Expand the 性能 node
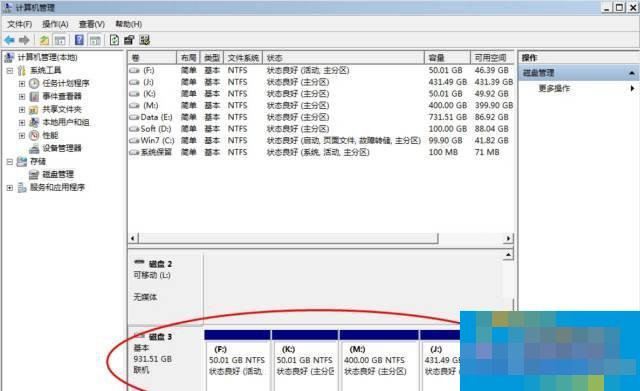This screenshot has width=640, height=391. pos(22,136)
